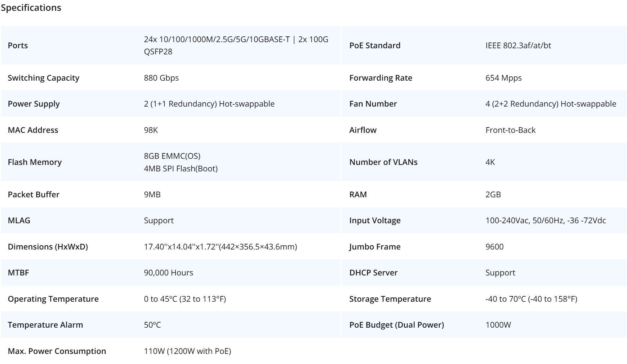Select the Power Supply label
627x364 pixels.
tap(34, 104)
